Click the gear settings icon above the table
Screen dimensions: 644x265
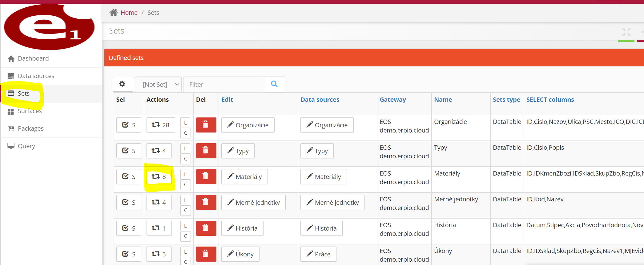(123, 84)
